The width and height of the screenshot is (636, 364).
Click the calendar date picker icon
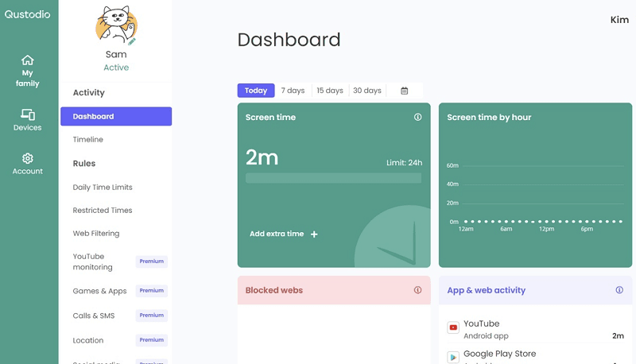(x=405, y=91)
